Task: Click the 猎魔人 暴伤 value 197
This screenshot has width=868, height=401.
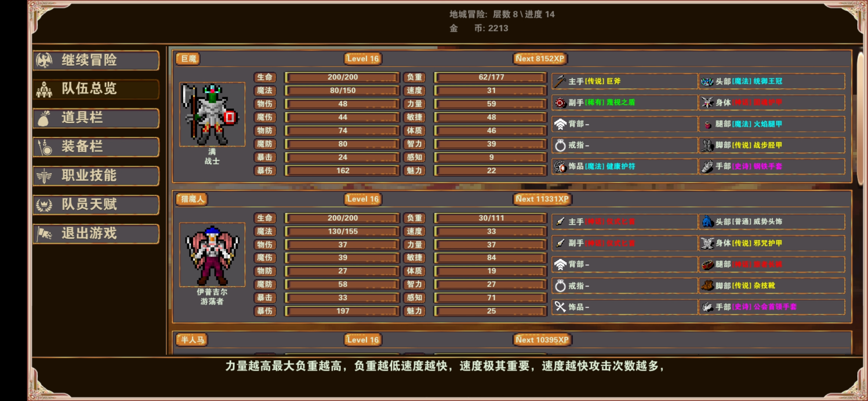Action: (x=342, y=311)
